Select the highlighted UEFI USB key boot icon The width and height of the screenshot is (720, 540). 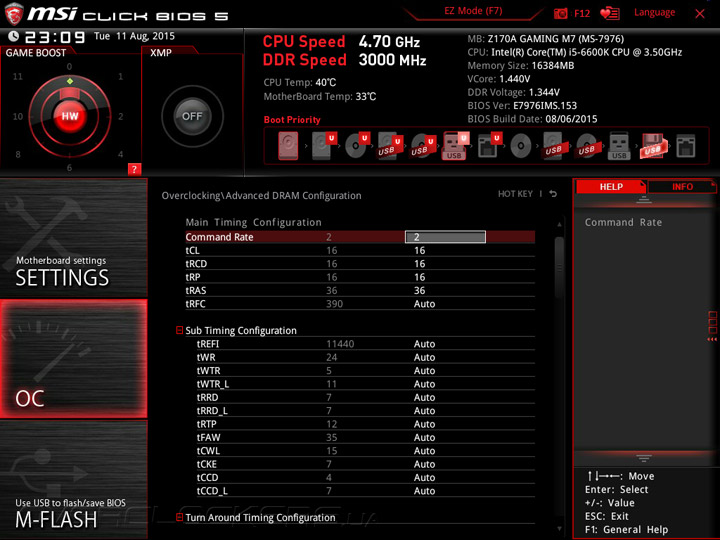pyautogui.click(x=456, y=146)
